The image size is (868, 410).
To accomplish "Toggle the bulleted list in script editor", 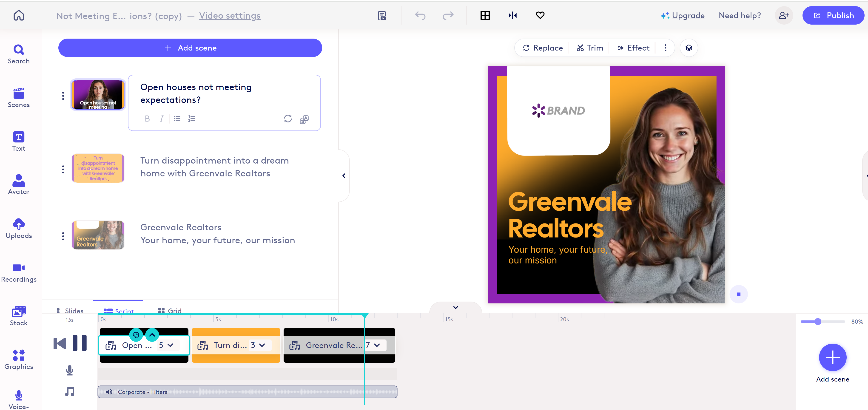I will click(x=176, y=119).
